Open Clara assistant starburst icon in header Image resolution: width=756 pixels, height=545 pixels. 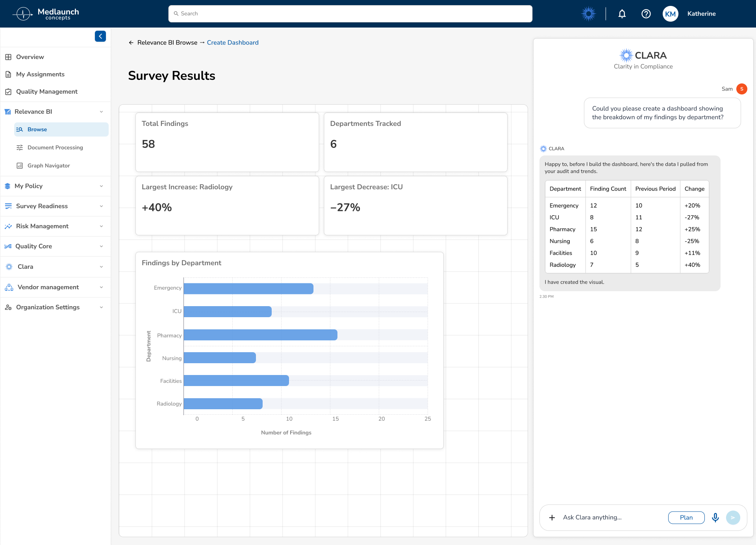[589, 14]
